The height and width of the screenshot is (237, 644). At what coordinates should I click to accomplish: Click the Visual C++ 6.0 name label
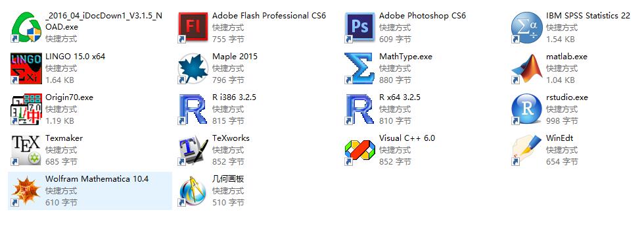407,138
